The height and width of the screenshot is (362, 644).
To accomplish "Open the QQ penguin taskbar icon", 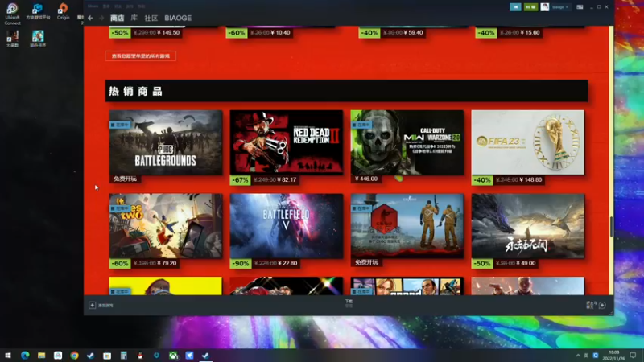I will point(140,355).
